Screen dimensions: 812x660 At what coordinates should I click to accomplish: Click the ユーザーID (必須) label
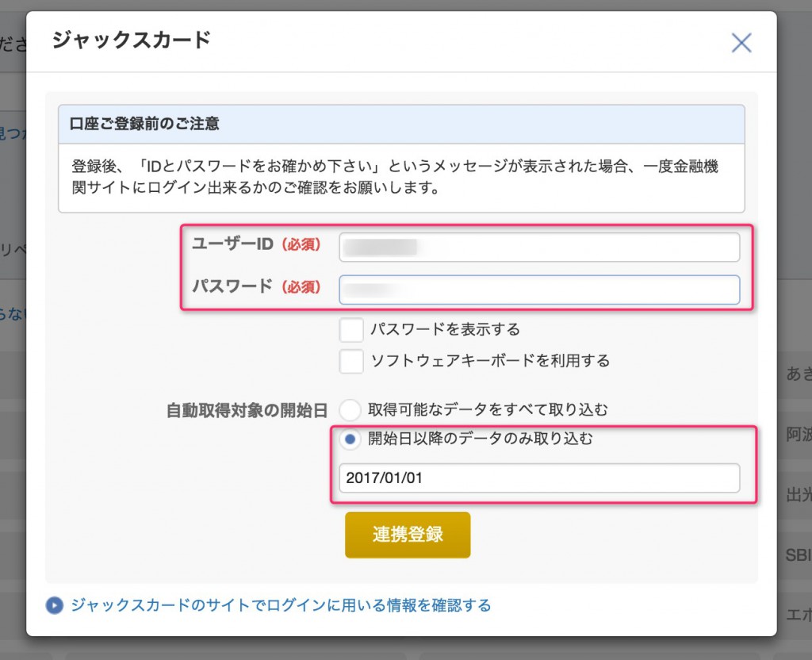tap(257, 244)
